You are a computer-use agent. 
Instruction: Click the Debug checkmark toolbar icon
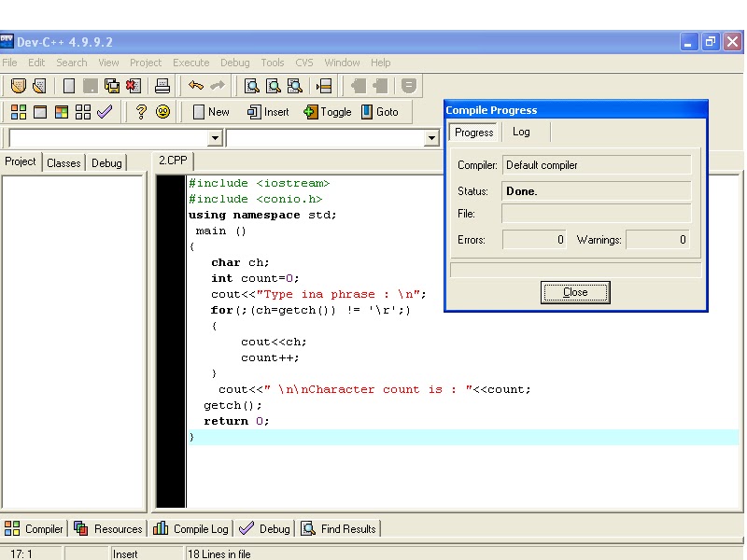105,112
